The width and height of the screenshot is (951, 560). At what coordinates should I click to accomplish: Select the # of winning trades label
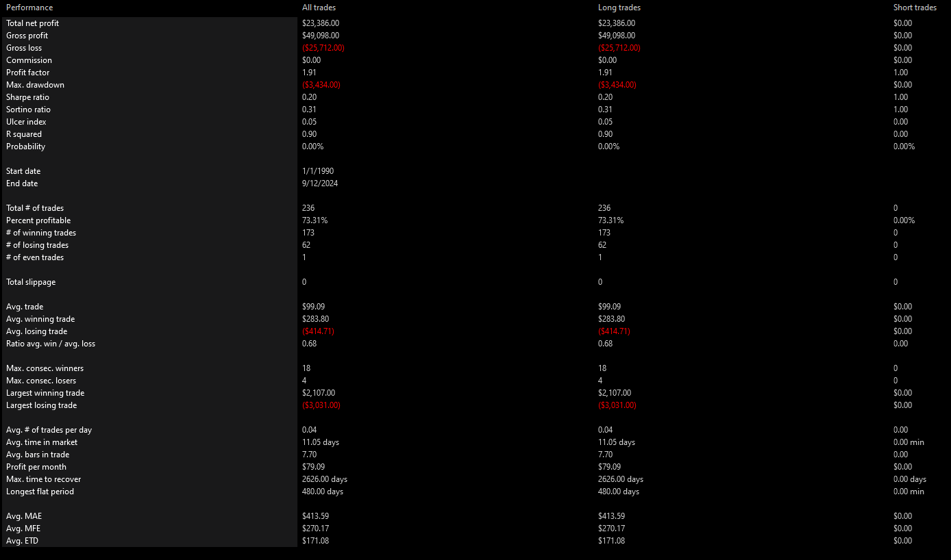point(41,233)
